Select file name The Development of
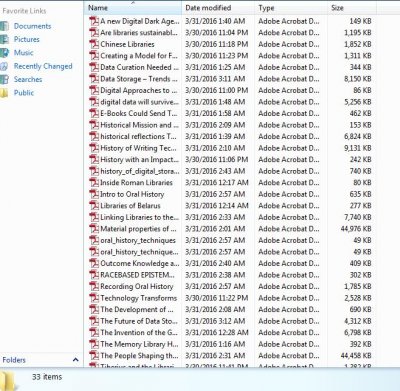400x391 pixels. [137, 309]
